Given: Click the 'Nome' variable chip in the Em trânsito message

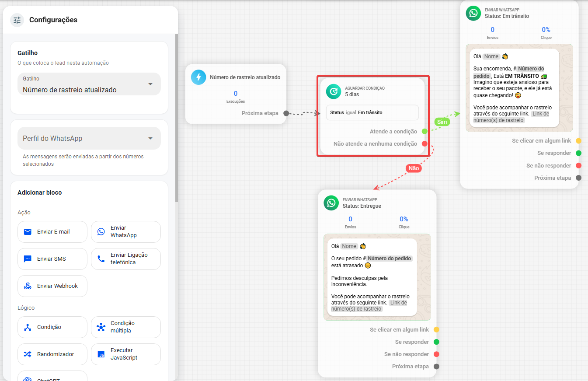Looking at the screenshot, I should click(491, 56).
